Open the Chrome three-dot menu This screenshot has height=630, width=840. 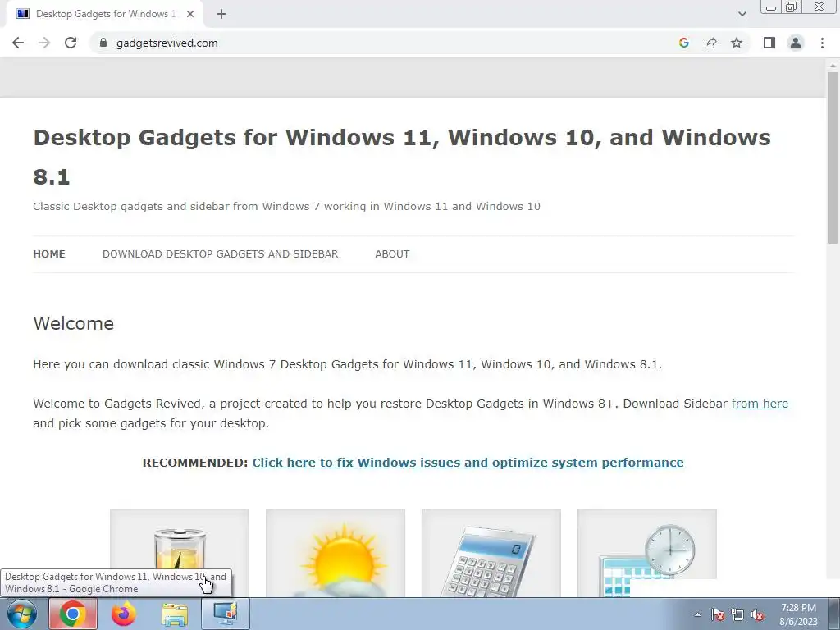[822, 43]
